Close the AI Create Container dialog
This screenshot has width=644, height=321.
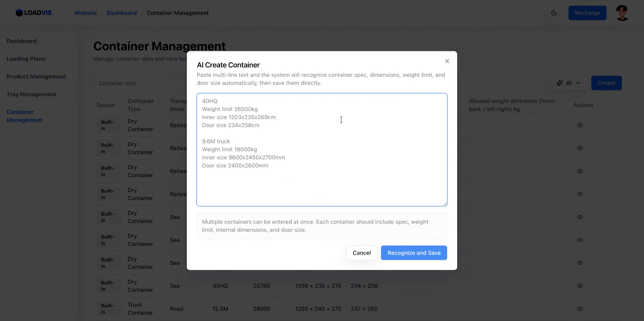pos(447,61)
